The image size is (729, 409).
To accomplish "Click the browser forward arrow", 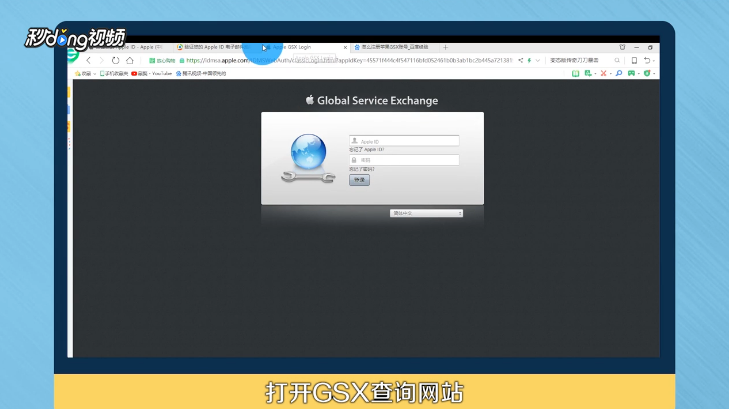I will tap(101, 60).
